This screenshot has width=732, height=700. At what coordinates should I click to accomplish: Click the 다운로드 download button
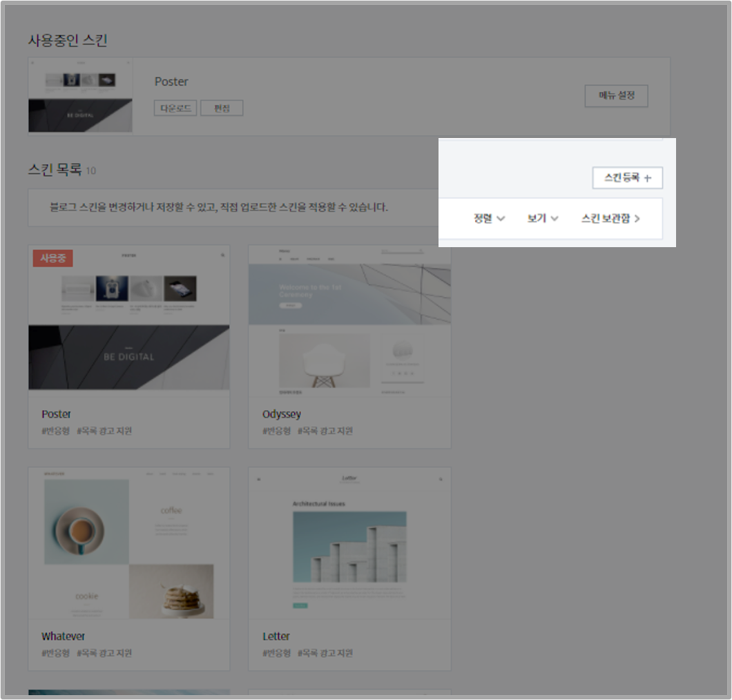coord(175,108)
